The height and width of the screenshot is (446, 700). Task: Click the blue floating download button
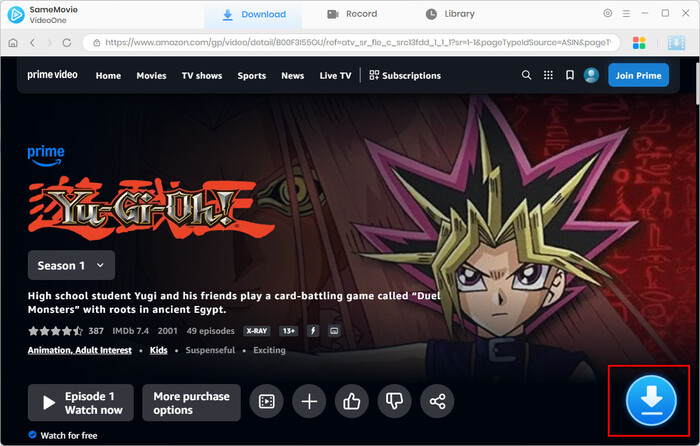pyautogui.click(x=651, y=400)
